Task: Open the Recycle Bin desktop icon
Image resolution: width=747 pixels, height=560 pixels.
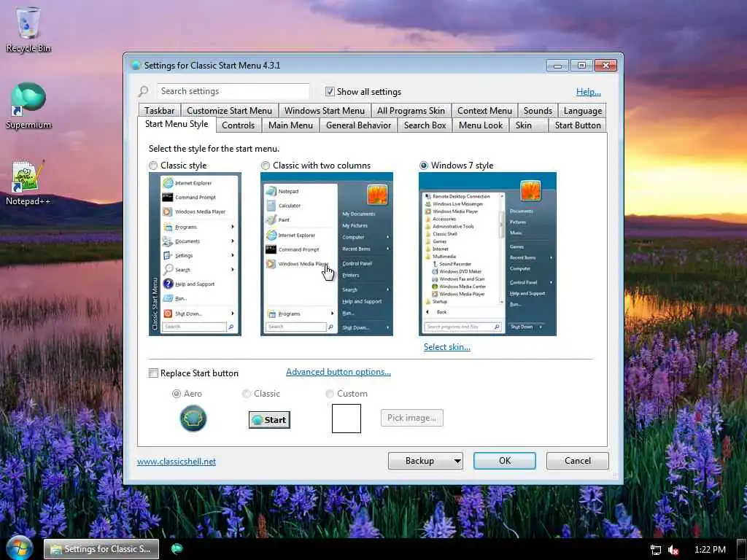Action: [x=28, y=29]
